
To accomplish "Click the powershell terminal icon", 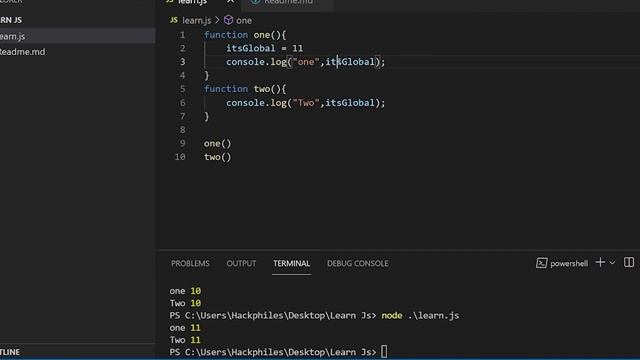I will coord(541,263).
